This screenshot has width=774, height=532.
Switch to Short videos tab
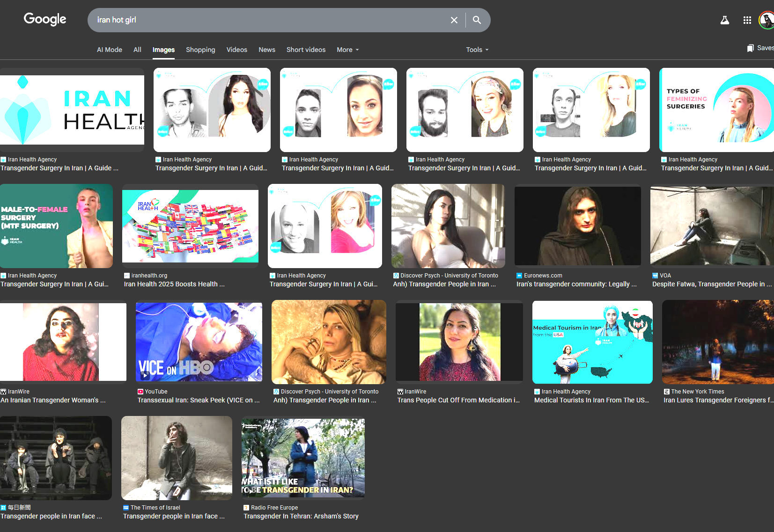click(x=306, y=50)
